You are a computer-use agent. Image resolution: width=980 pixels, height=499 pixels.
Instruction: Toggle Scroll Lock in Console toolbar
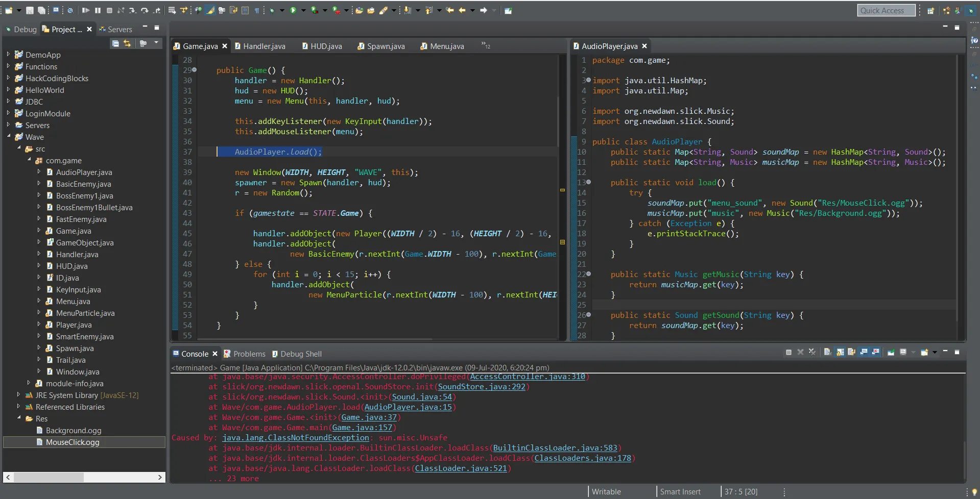(840, 353)
